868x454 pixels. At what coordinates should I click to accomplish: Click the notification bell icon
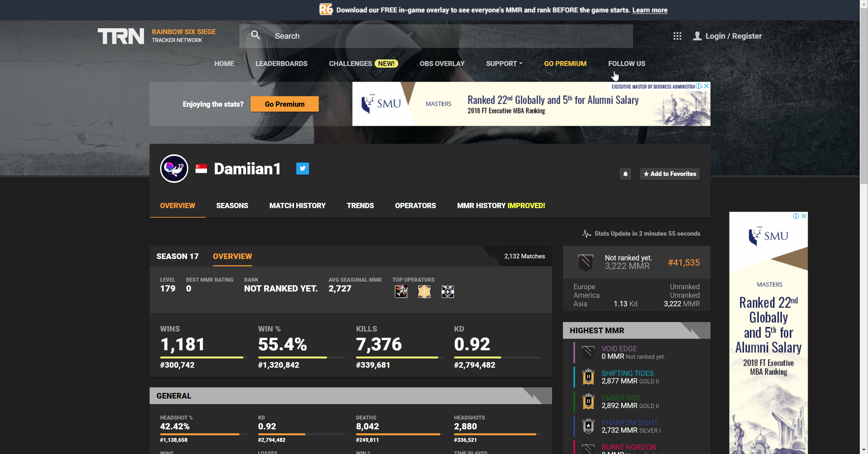click(625, 174)
